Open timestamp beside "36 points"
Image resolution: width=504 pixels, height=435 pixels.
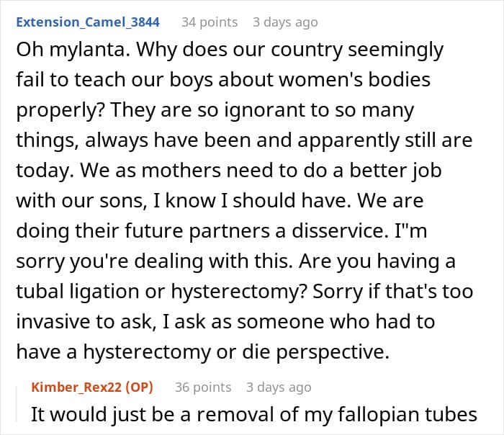[279, 387]
